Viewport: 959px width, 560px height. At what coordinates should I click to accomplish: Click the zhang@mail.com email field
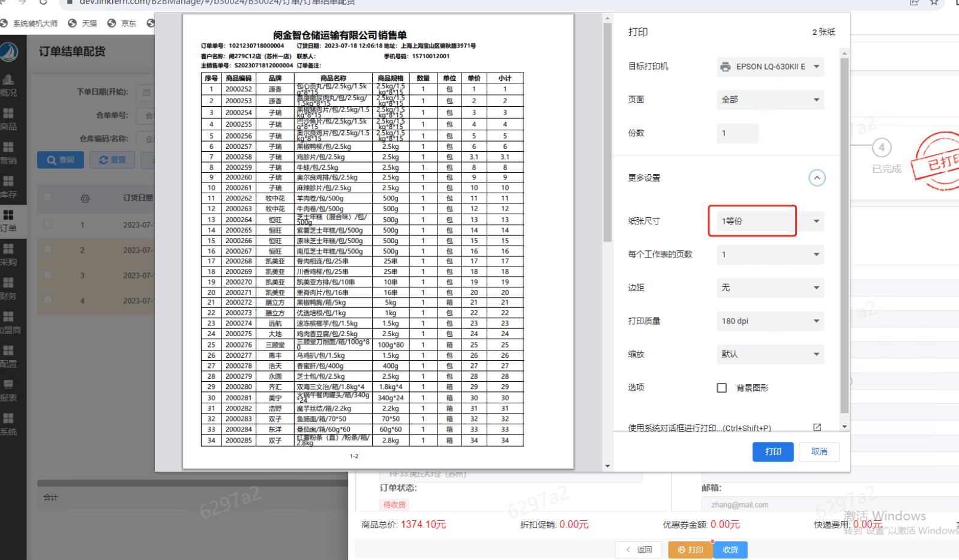(x=831, y=505)
